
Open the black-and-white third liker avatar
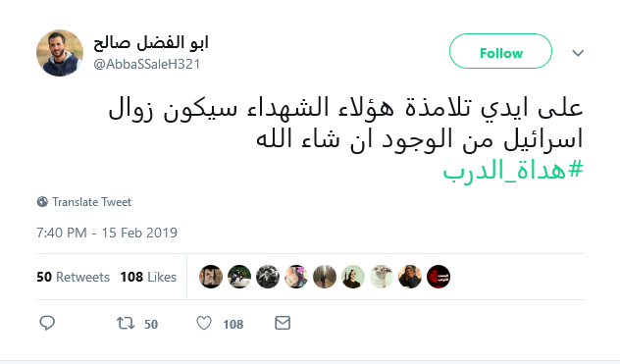click(x=268, y=277)
